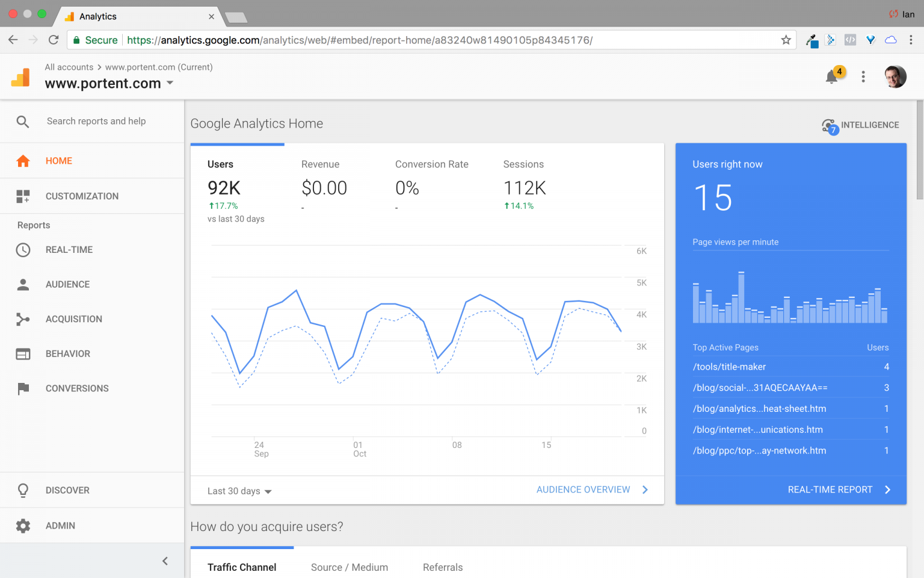This screenshot has height=578, width=924.
Task: Bookmark the page with the star icon
Action: pyautogui.click(x=786, y=40)
